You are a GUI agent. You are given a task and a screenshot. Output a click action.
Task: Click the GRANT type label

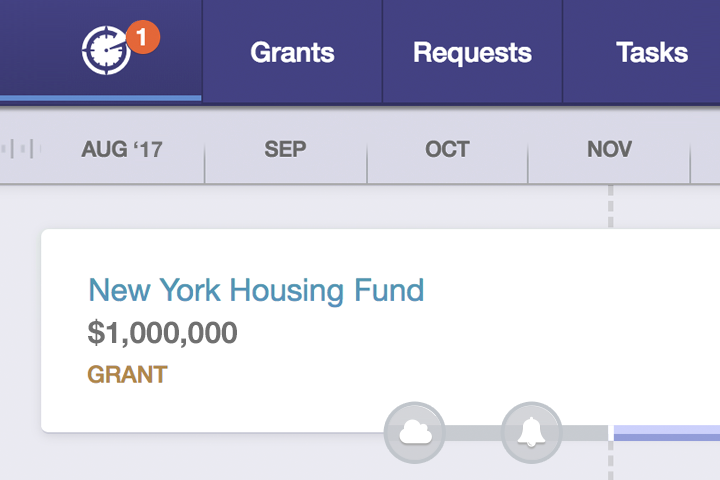click(x=127, y=375)
